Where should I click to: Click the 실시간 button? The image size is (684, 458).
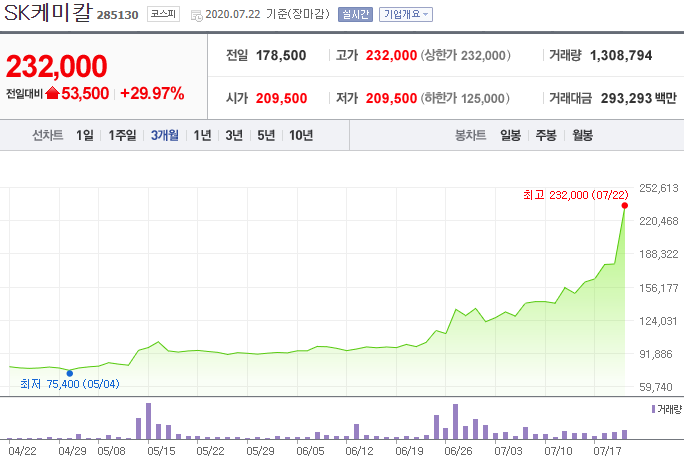[355, 14]
